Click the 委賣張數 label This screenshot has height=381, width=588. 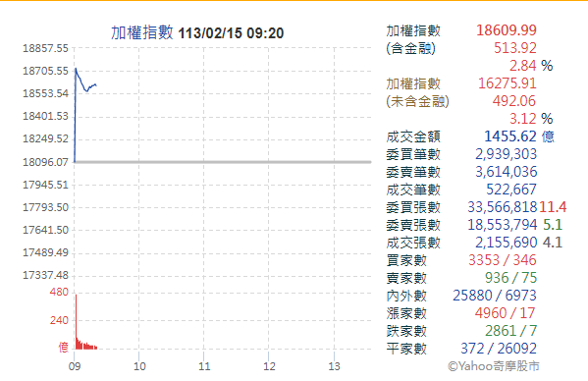point(413,225)
